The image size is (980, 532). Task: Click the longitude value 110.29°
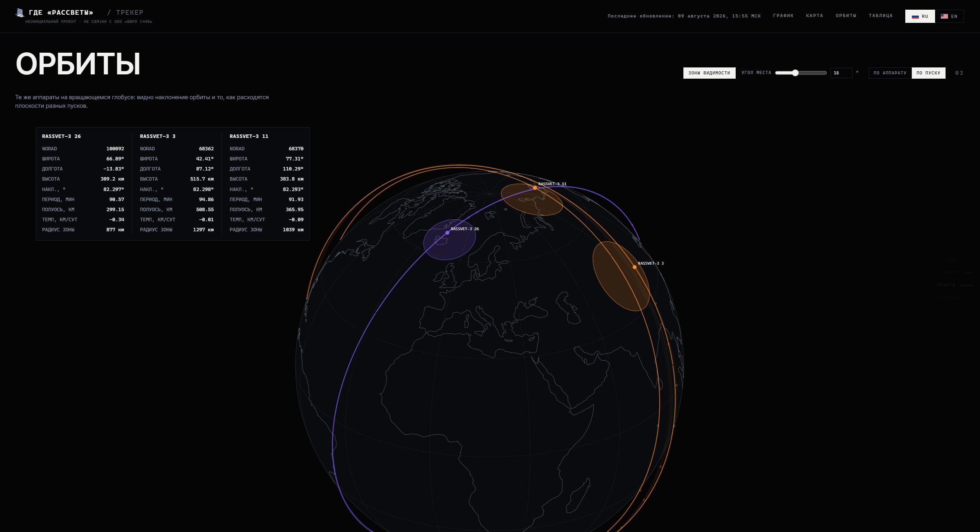[293, 169]
